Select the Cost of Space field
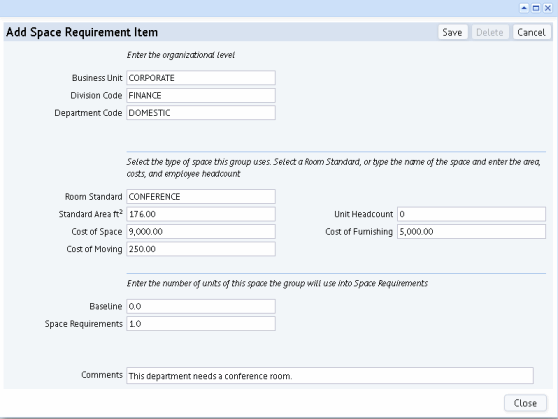Viewport: 558px width, 419px height. point(201,231)
